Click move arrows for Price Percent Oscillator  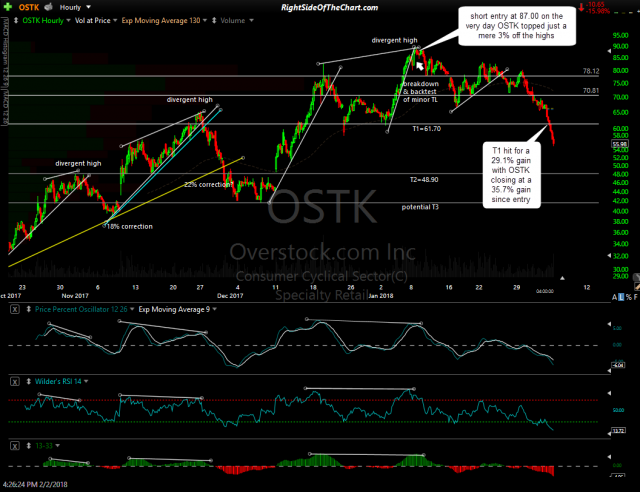pos(29,309)
